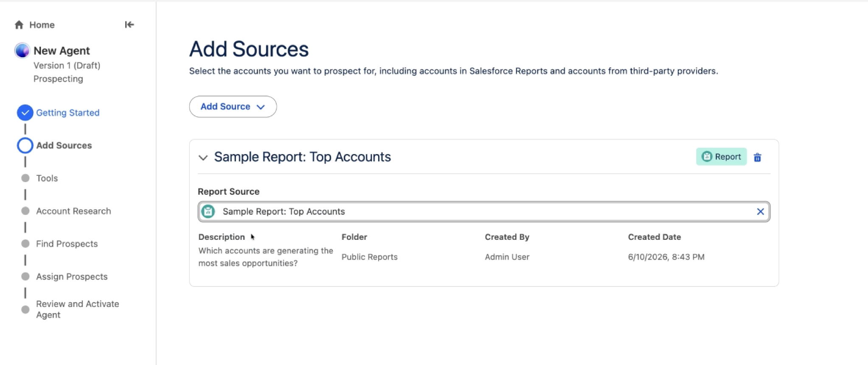Click the Report Source input field
This screenshot has width=868, height=365.
(x=484, y=211)
